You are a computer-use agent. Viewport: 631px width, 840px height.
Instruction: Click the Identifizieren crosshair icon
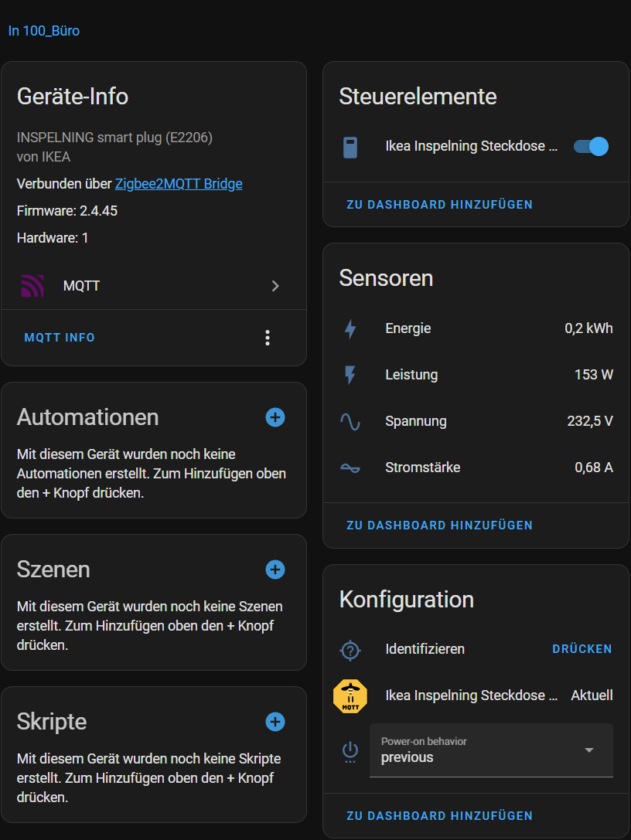pos(350,650)
